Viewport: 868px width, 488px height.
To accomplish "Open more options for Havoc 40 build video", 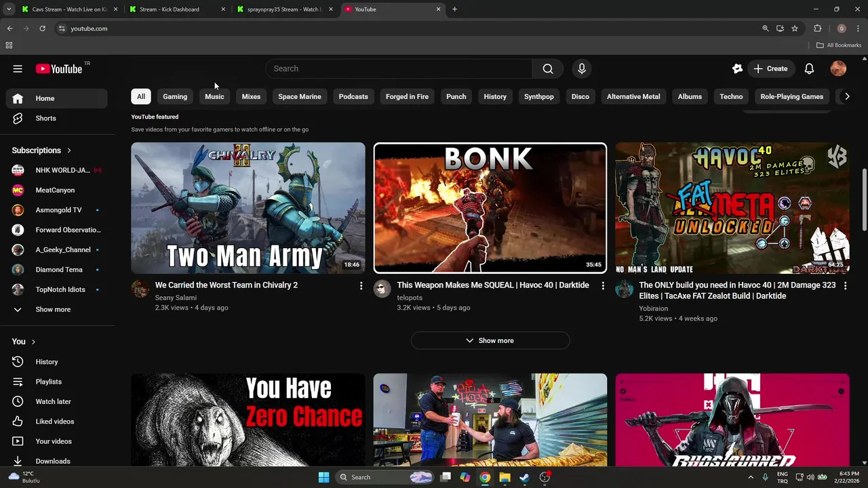I will coord(845,286).
